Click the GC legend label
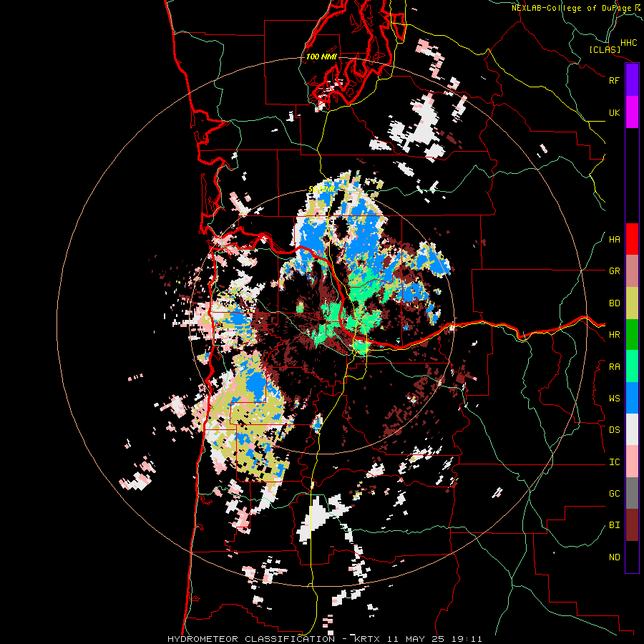Viewport: 644px width, 644px height. pyautogui.click(x=614, y=494)
